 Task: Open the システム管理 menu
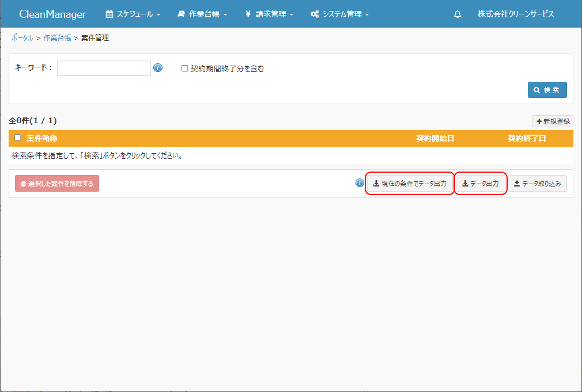click(339, 14)
